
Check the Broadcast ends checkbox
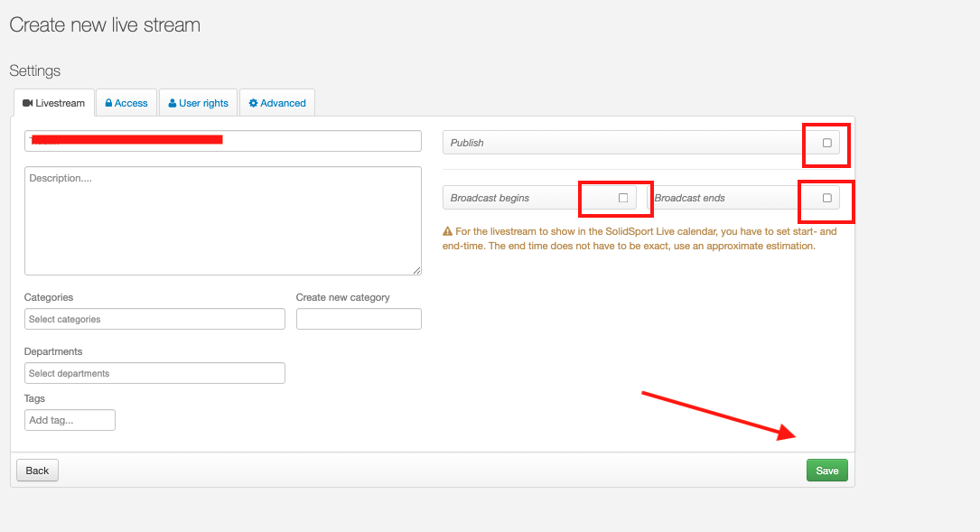click(x=826, y=198)
